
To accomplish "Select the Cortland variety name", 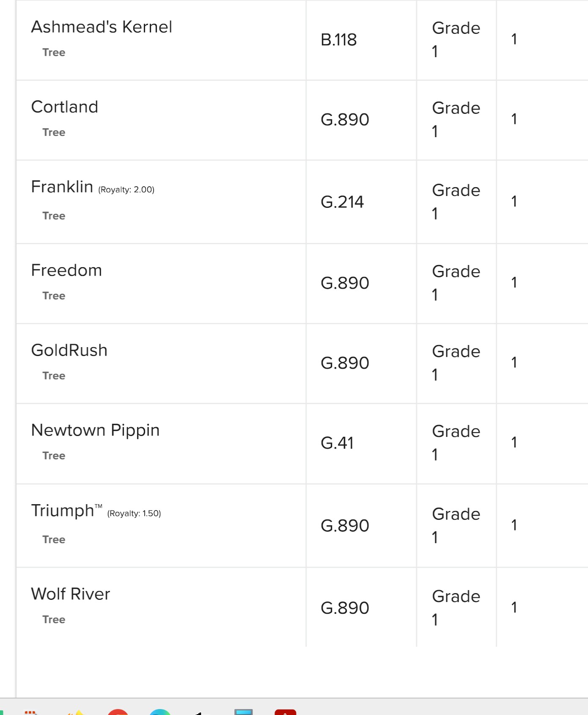I will pyautogui.click(x=65, y=107).
